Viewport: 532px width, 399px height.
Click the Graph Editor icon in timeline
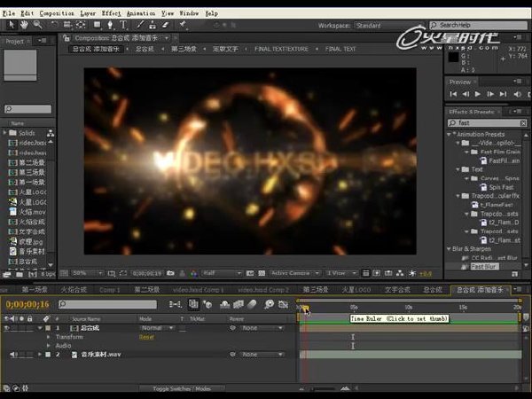click(x=284, y=304)
